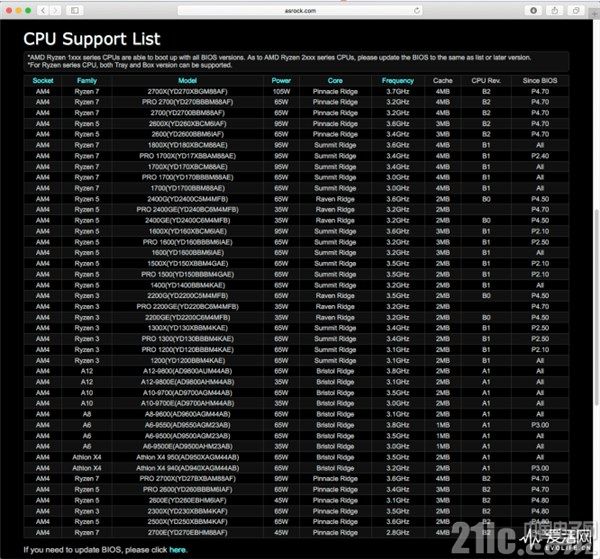Viewport: 600px width, 559px height.
Task: Select model A8-9600(AD9600AGM44AB)
Action: [x=188, y=414]
